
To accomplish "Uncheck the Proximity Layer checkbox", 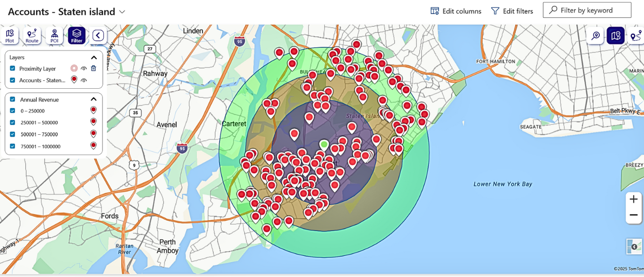I will (x=13, y=69).
